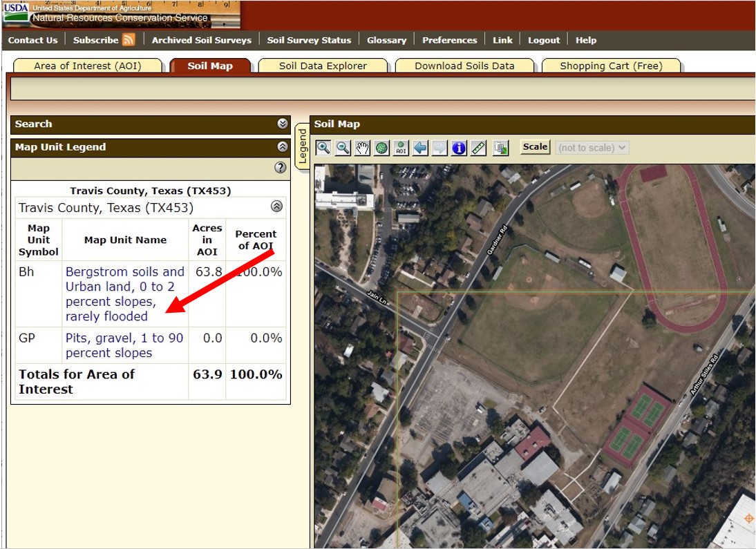Click the Scale button
The width and height of the screenshot is (756, 549).
pyautogui.click(x=535, y=147)
